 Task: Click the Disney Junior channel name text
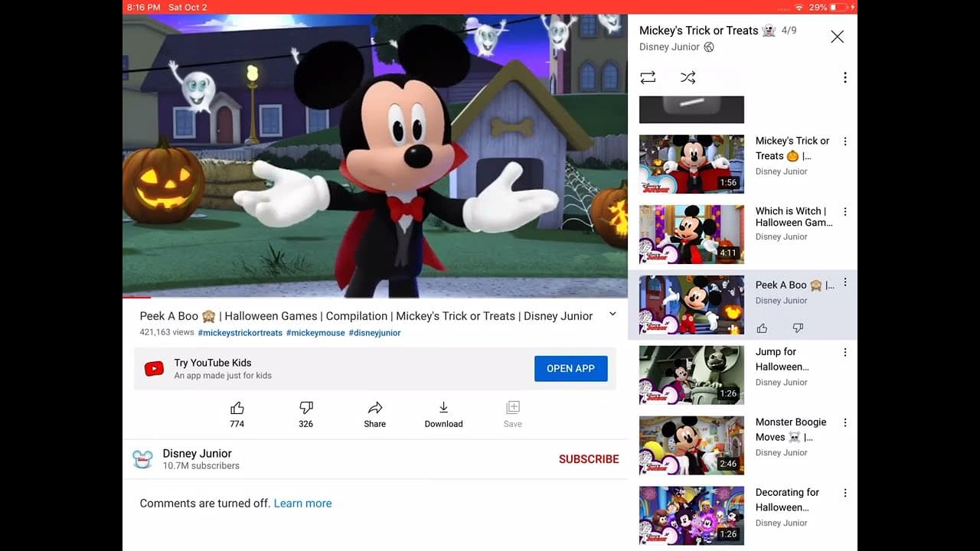coord(197,454)
